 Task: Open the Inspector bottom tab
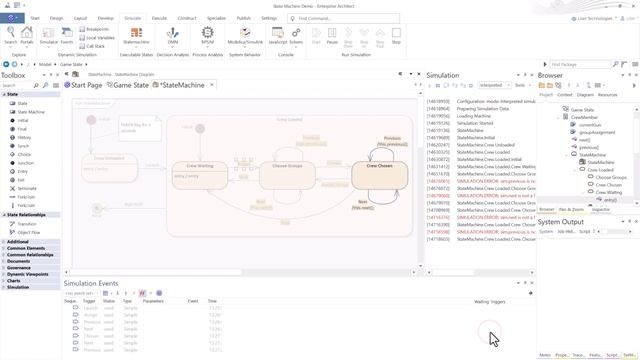[600, 209]
